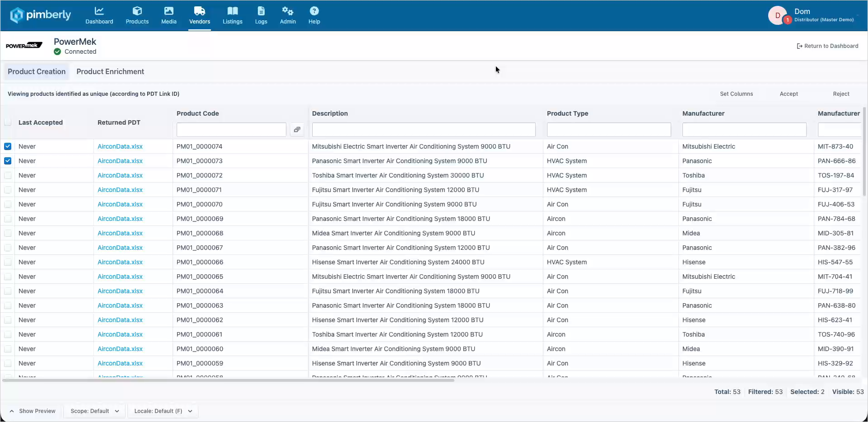Toggle the select-all header checkbox
Screen dimensions: 868x422
point(8,122)
